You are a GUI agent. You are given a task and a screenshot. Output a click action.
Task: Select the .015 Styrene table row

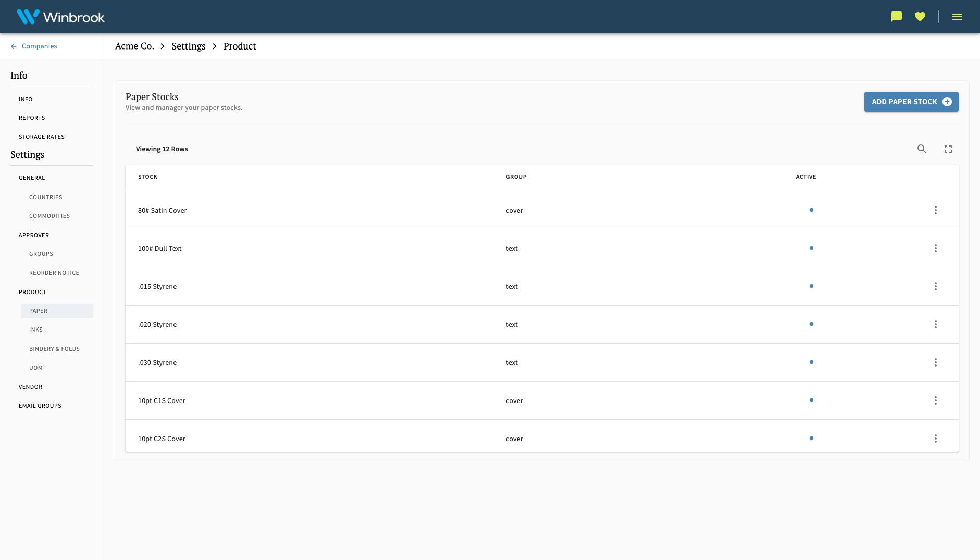pyautogui.click(x=365, y=286)
